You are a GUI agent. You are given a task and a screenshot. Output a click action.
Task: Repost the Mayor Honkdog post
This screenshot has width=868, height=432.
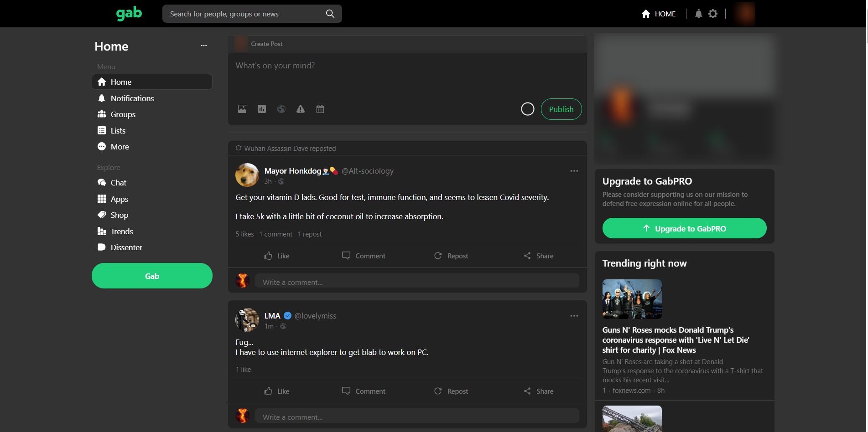click(x=451, y=256)
